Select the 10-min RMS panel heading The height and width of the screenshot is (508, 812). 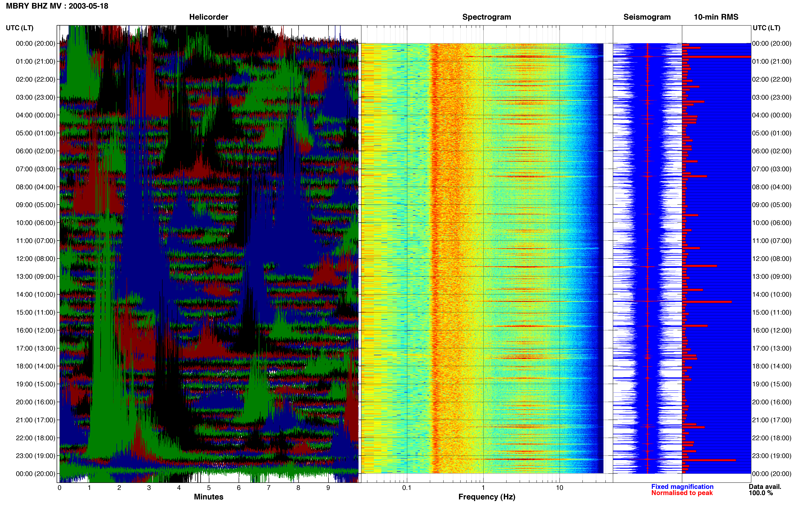pyautogui.click(x=716, y=17)
